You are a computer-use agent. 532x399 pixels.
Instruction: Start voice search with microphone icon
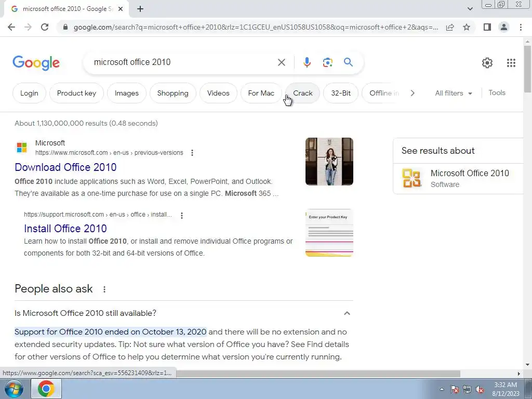click(307, 62)
